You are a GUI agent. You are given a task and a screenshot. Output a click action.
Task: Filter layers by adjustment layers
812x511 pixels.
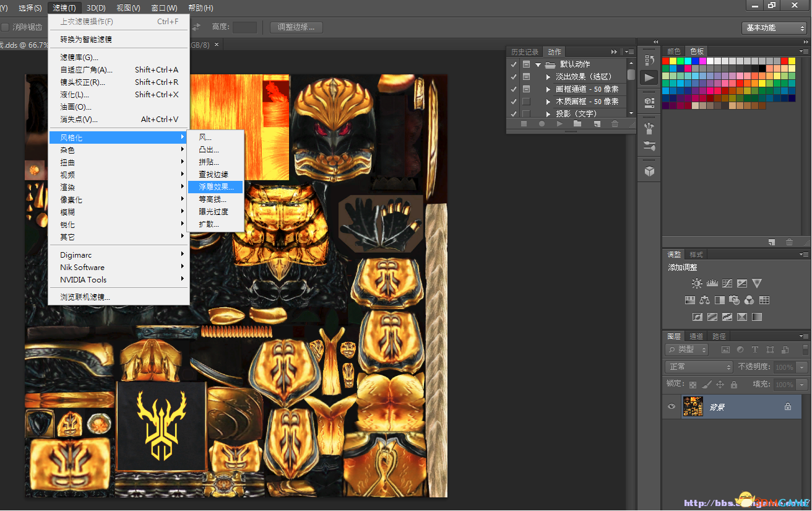(740, 350)
